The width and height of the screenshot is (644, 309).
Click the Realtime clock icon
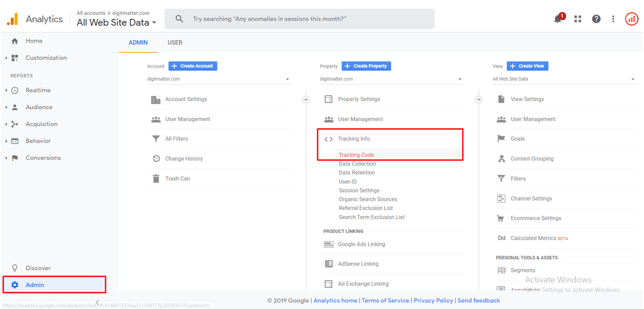coord(14,90)
